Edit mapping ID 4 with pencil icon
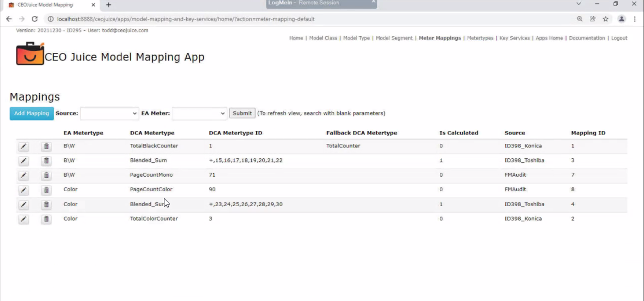Viewport: 644px width, 301px height. pos(24,205)
